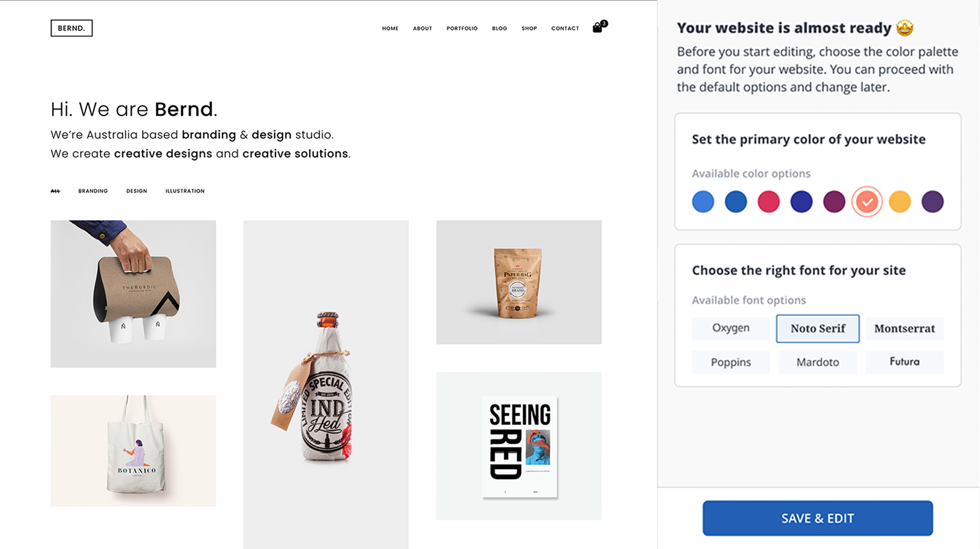Screen dimensions: 980x549
Task: Click the BERND logo
Action: (71, 28)
